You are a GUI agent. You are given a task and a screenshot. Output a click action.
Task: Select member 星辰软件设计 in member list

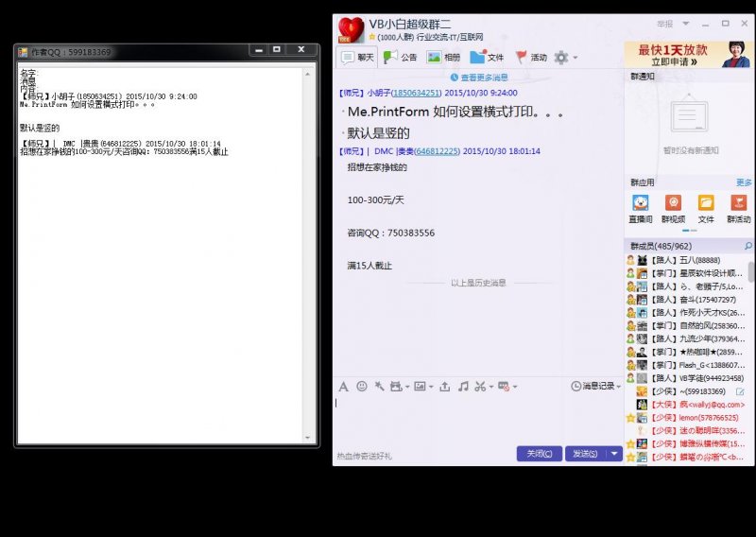pyautogui.click(x=687, y=273)
